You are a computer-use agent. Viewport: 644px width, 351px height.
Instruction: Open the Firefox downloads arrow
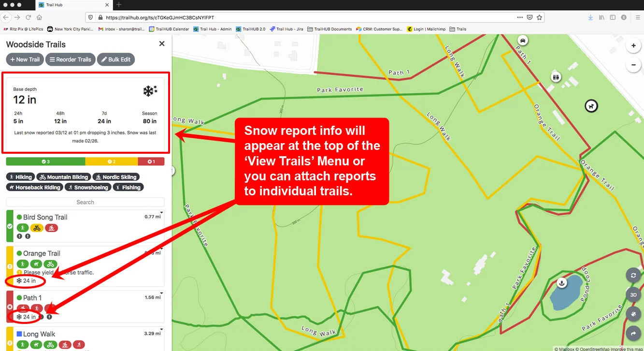coord(590,17)
